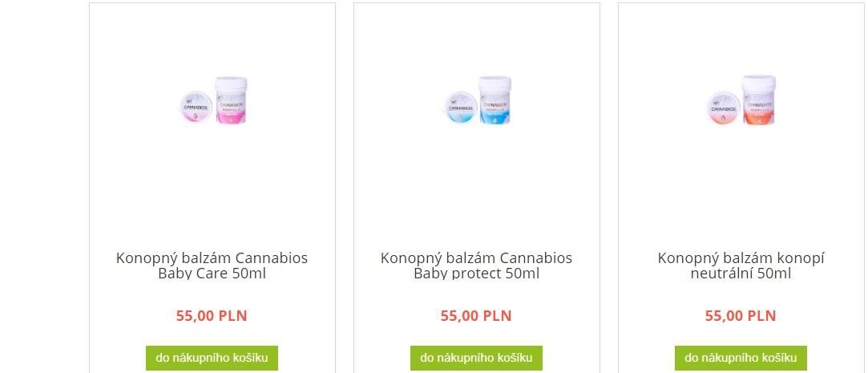Click the pink Cannabios round lid image

196,107
